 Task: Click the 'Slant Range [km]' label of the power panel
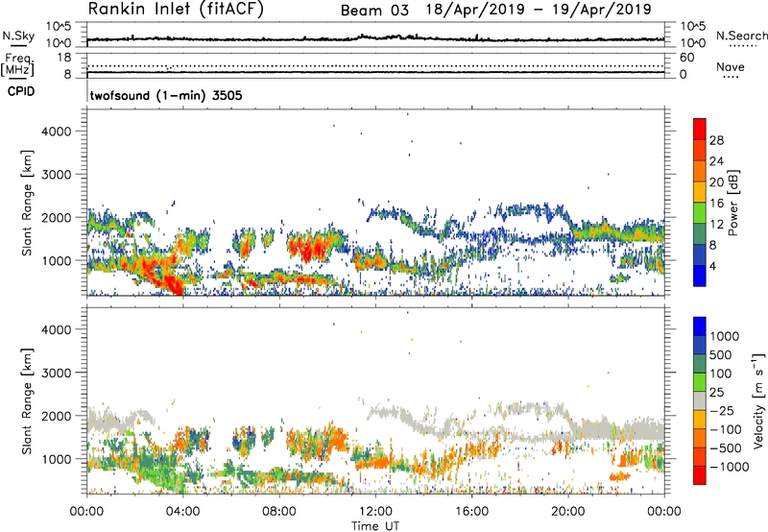pyautogui.click(x=27, y=203)
